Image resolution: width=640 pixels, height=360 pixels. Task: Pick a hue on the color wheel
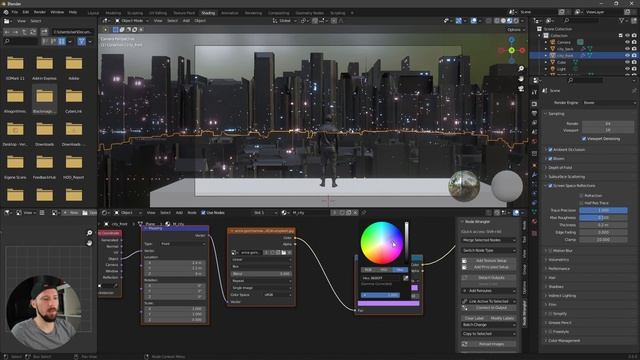[381, 243]
